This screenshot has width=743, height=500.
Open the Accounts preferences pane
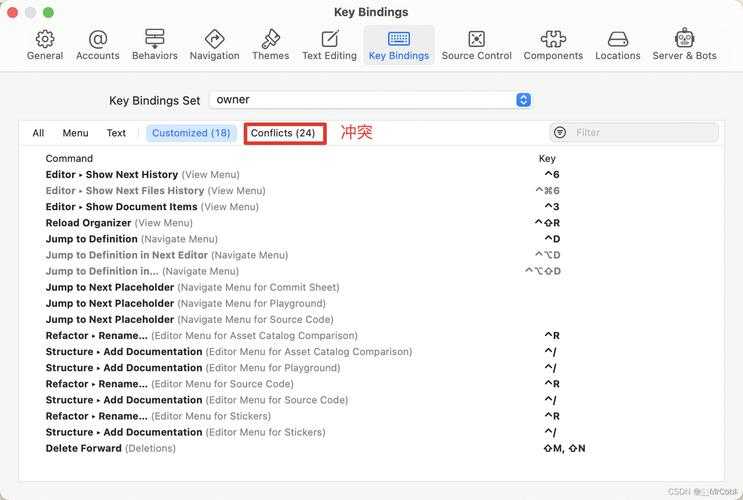coord(98,45)
